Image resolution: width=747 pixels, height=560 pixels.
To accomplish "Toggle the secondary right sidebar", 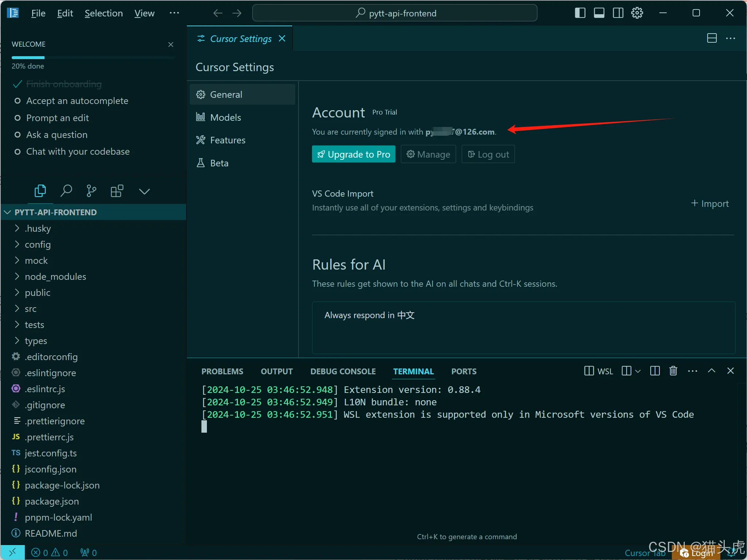I will (x=618, y=13).
